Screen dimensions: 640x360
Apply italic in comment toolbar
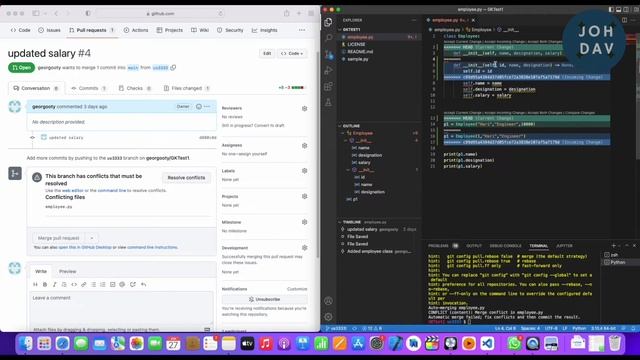coord(54,284)
